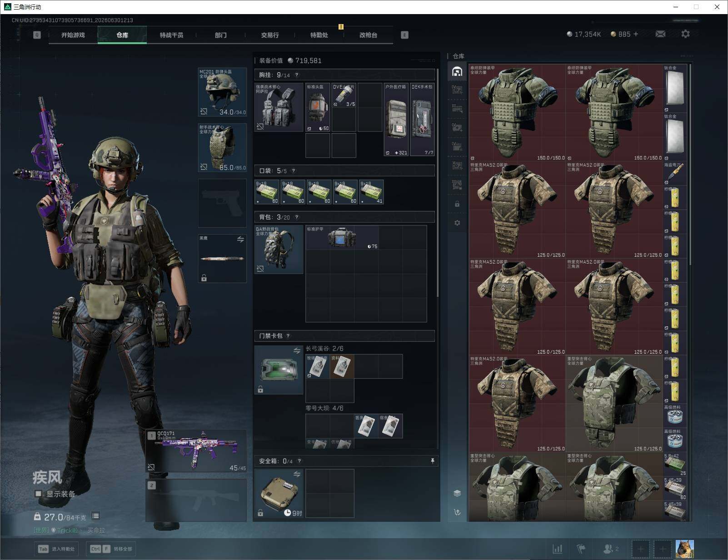This screenshot has height=560, width=728.
Task: Swap the 门禁卡包 keycard case icon
Action: point(297,350)
